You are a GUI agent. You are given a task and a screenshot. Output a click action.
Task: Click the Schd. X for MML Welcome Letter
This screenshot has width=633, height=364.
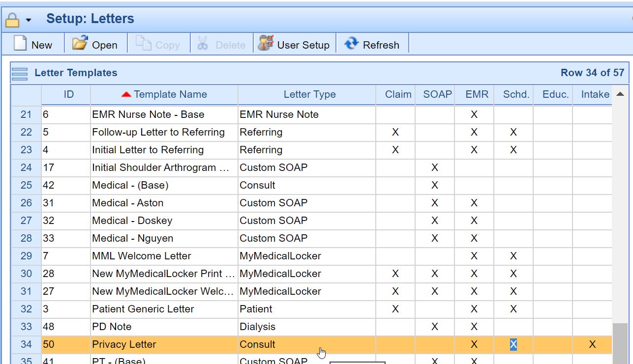pos(513,256)
